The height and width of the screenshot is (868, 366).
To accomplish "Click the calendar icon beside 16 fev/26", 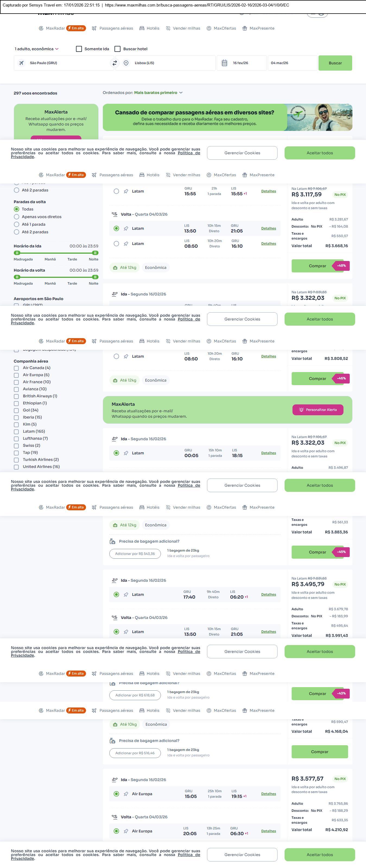I will (x=224, y=63).
